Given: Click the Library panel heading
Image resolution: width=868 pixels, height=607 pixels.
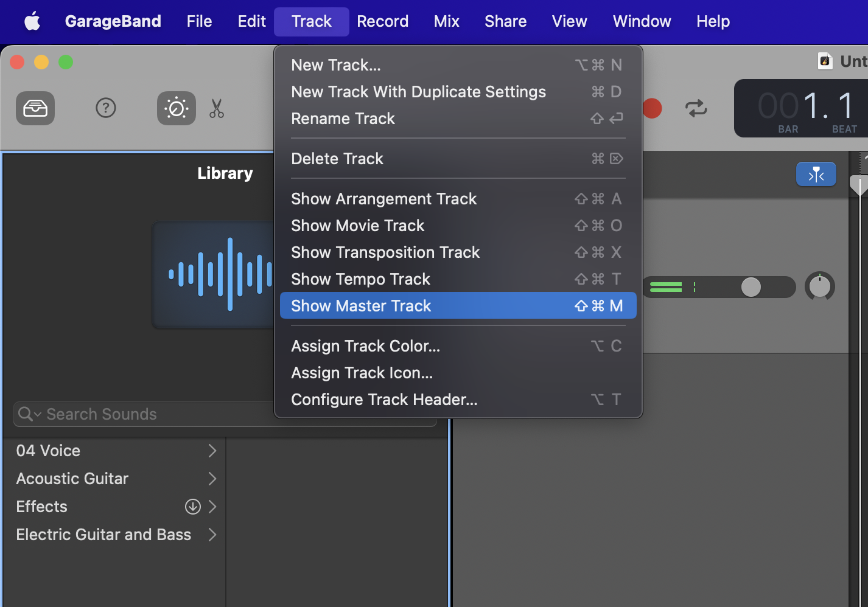Looking at the screenshot, I should [225, 173].
